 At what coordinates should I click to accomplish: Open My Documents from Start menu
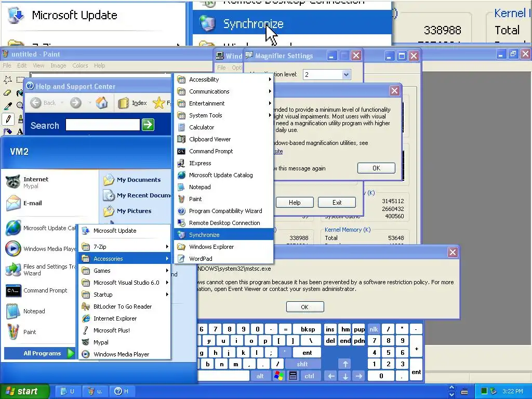(137, 180)
